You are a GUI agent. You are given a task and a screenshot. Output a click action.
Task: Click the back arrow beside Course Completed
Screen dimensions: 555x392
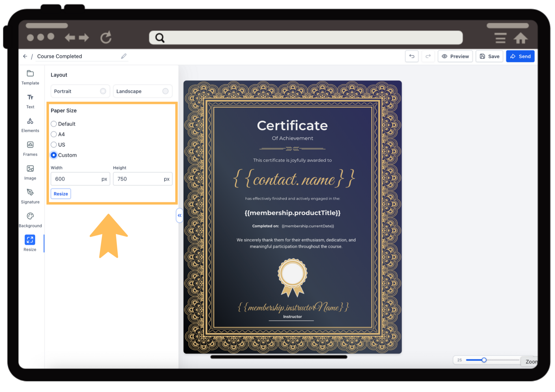tap(25, 56)
